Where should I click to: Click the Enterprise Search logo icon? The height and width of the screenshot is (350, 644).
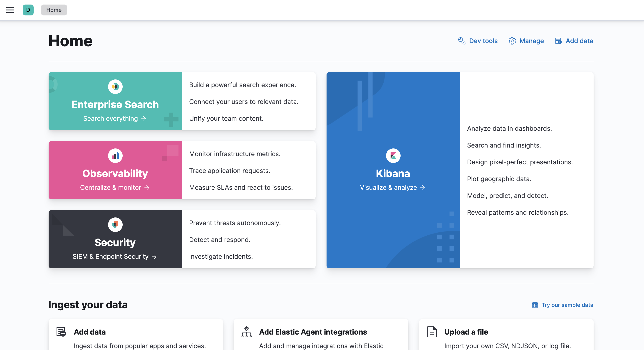[115, 87]
